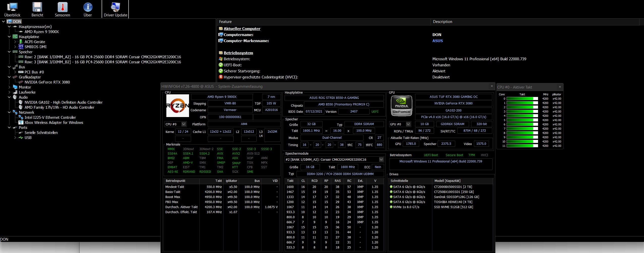Select the Boost Max operating point row
Image resolution: width=644 pixels, height=253 pixels.
[221, 197]
